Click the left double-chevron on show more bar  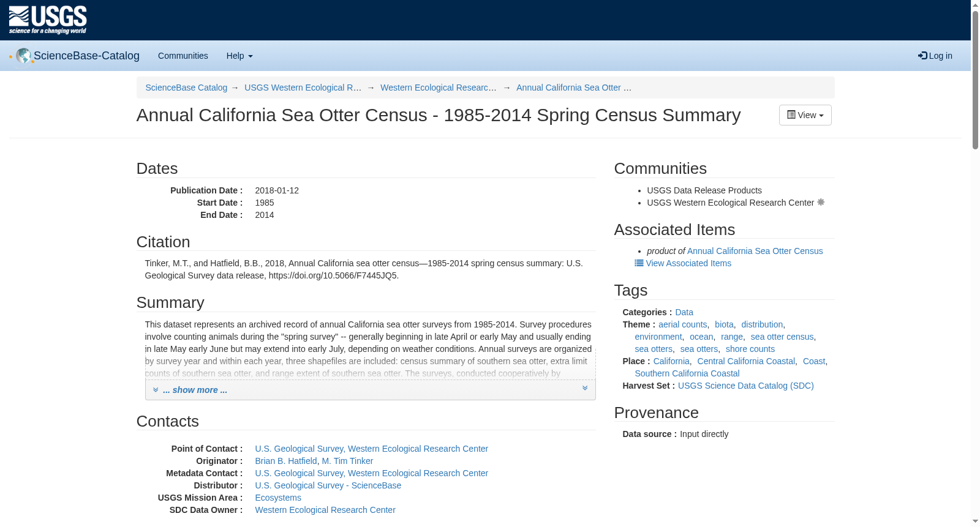tap(156, 390)
